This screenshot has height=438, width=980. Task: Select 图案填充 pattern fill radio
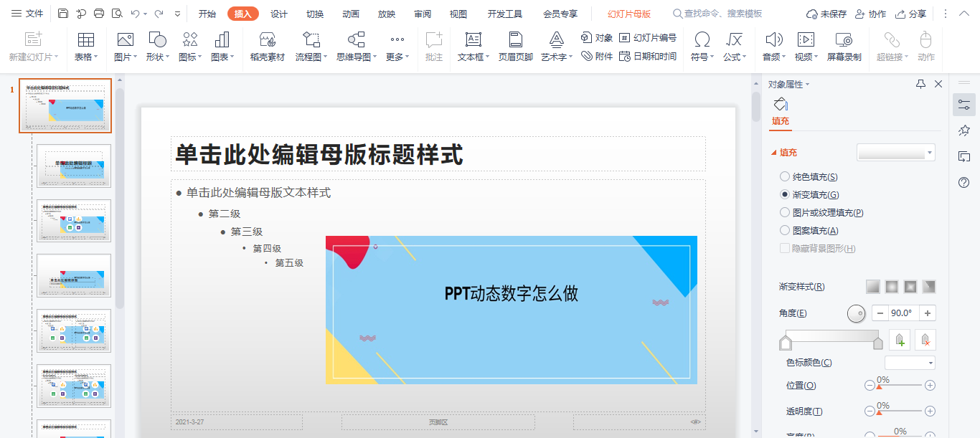click(x=785, y=230)
